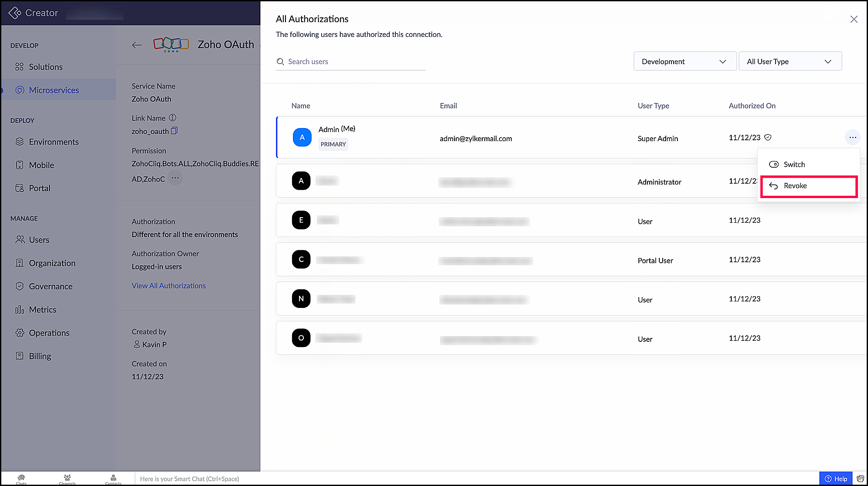Open Microservices from the sidebar
This screenshot has height=486, width=868.
(54, 90)
